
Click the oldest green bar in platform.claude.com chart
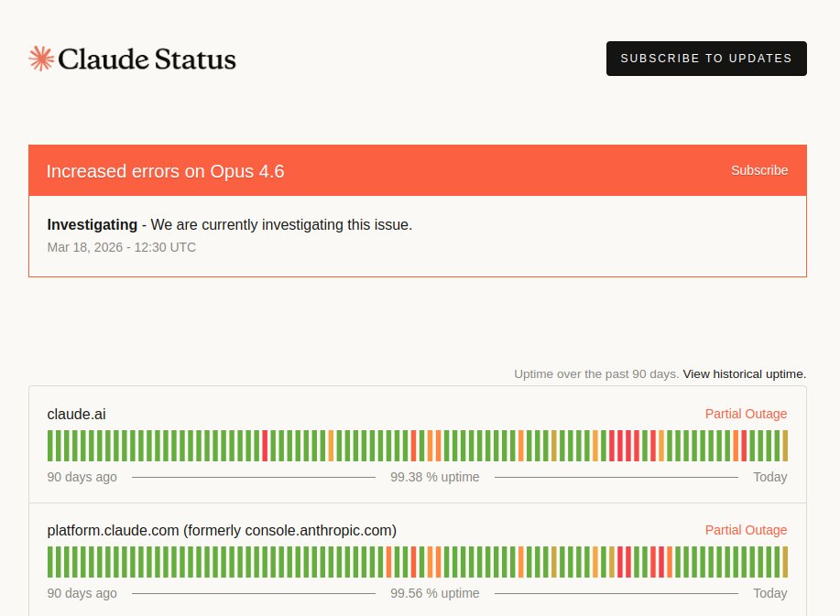[x=49, y=562]
